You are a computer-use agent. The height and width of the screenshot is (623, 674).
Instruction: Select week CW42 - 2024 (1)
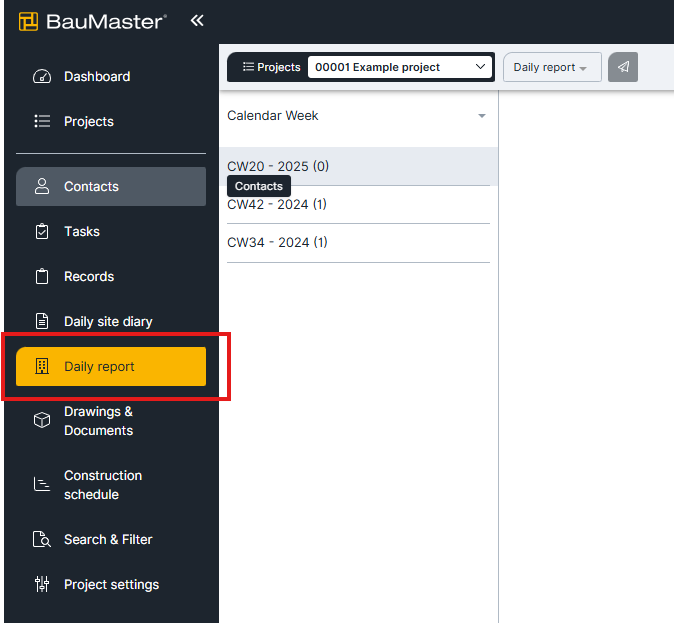click(358, 205)
